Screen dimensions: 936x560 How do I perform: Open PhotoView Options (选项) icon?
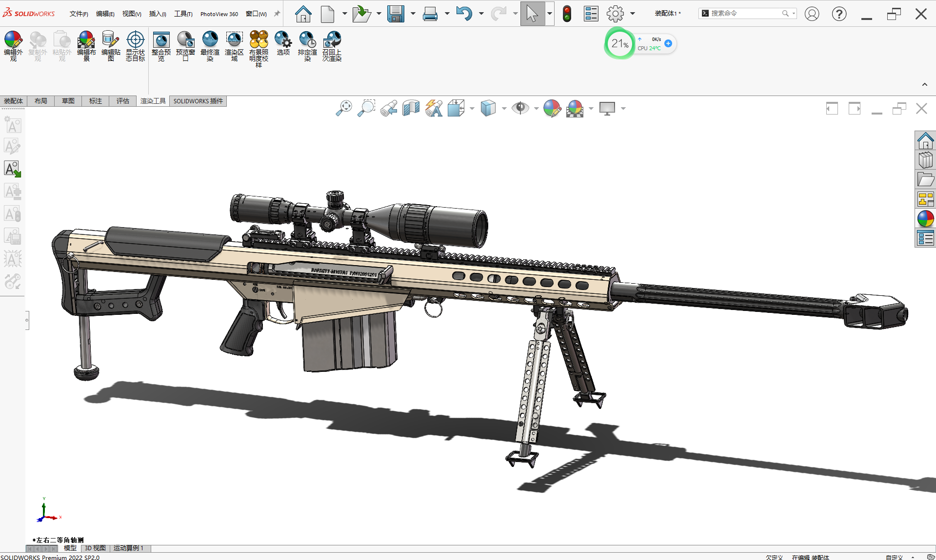pos(283,43)
